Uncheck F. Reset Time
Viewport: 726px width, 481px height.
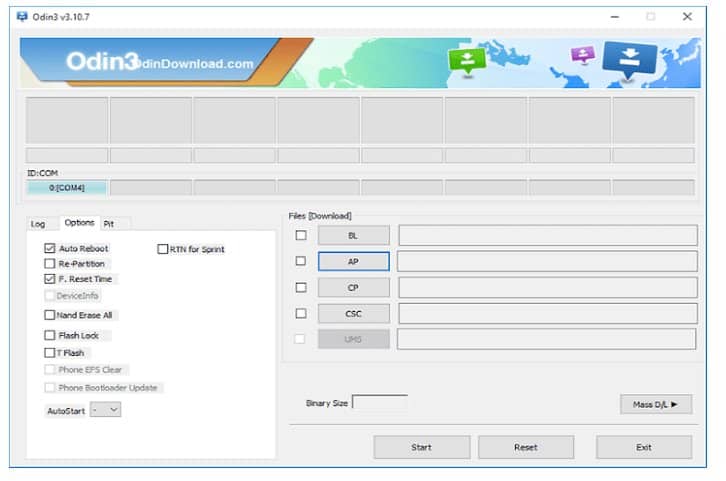(x=50, y=279)
